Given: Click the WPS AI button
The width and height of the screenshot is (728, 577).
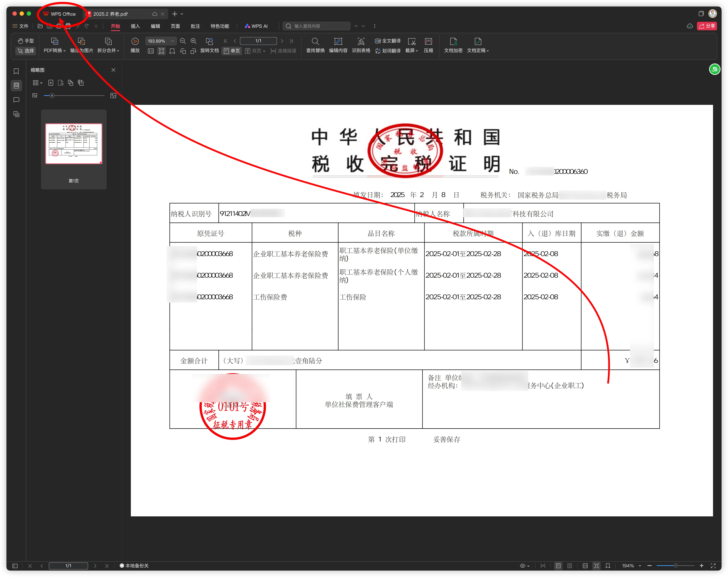Looking at the screenshot, I should (256, 26).
